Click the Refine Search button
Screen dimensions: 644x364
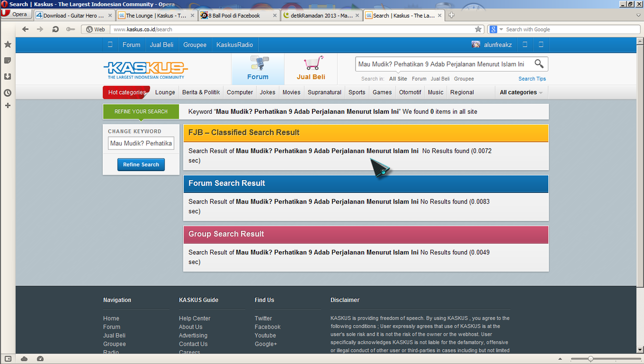point(141,165)
